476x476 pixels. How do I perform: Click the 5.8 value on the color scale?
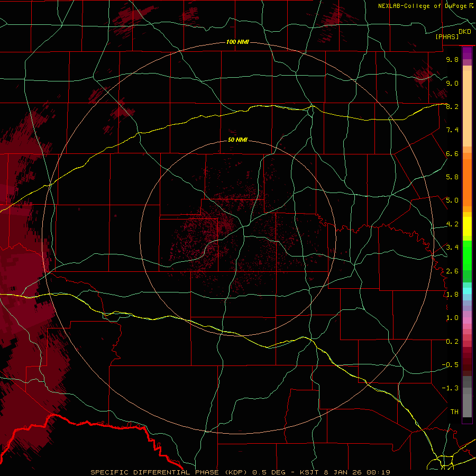[x=452, y=177]
